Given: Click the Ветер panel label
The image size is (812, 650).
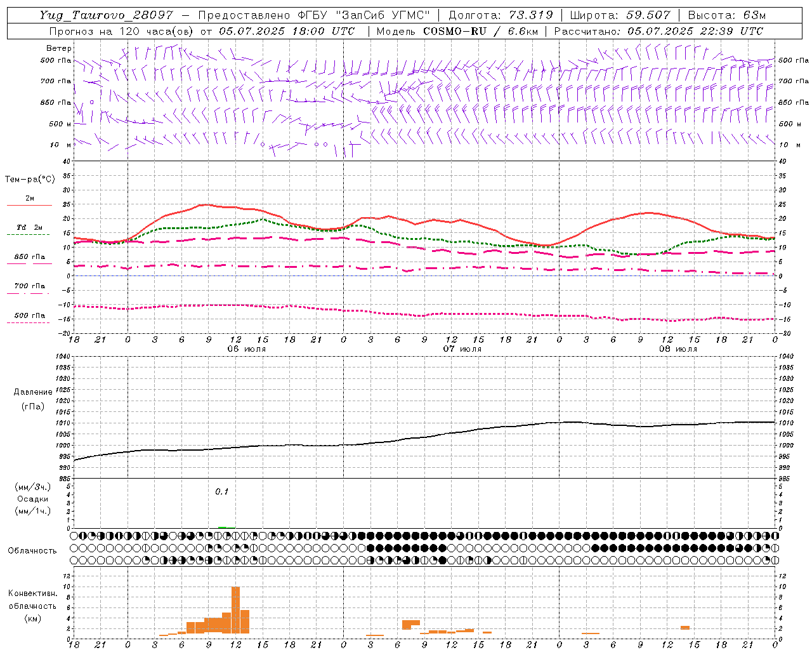Looking at the screenshot, I should point(59,48).
